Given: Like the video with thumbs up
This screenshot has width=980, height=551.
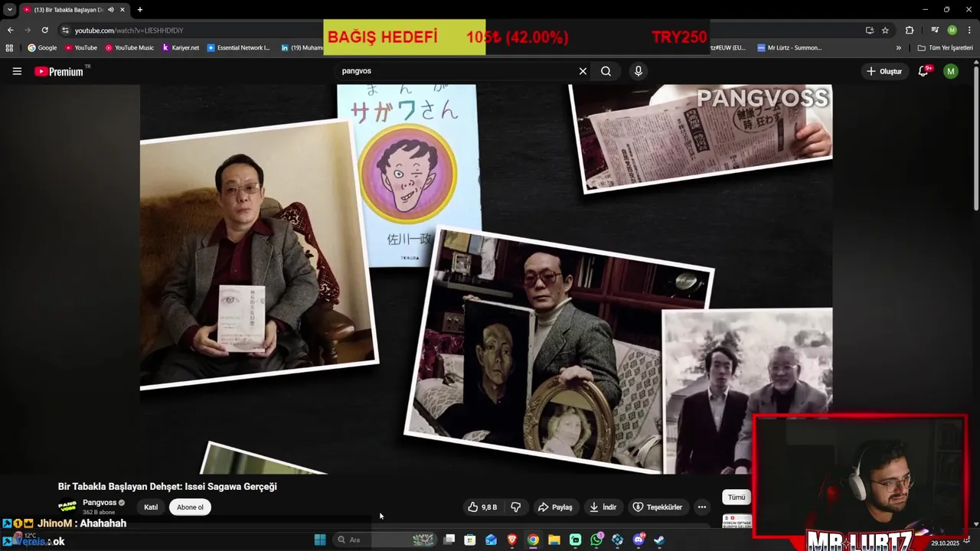Looking at the screenshot, I should (482, 507).
